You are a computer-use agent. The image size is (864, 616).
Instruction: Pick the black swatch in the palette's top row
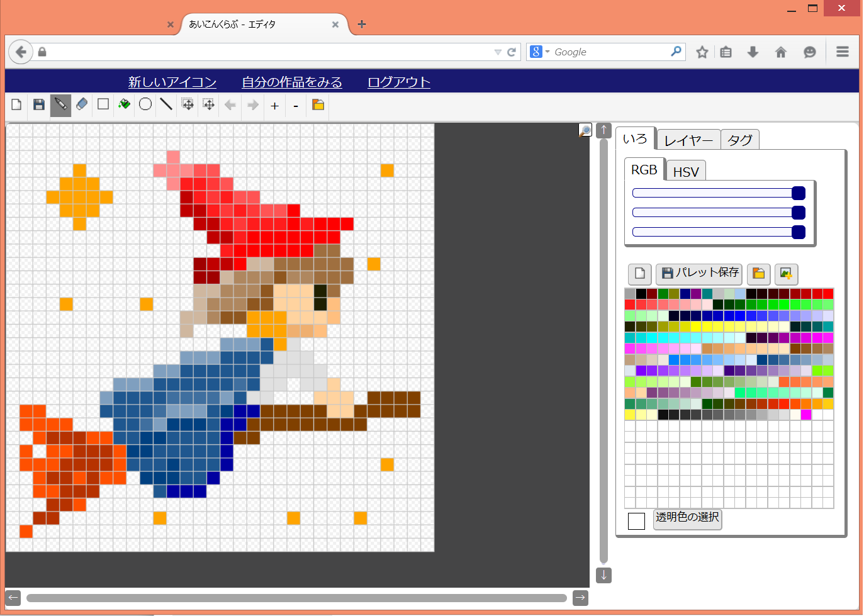(641, 294)
